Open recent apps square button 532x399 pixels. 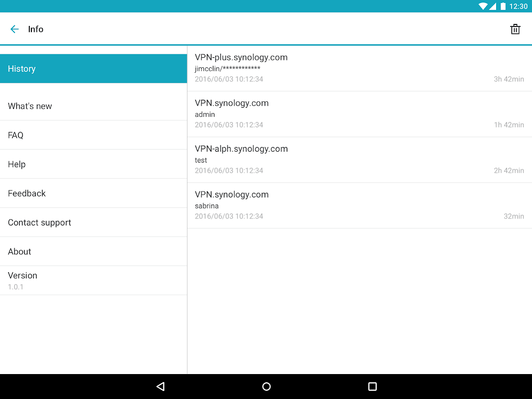372,387
